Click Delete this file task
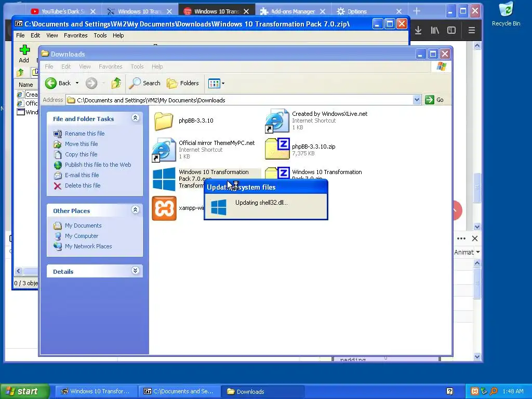Screen dimensions: 532x399 tap(83, 185)
